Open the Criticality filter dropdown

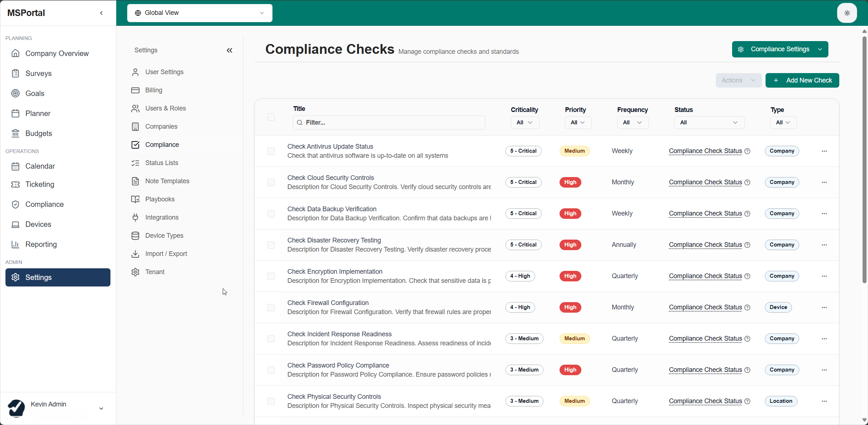(525, 123)
